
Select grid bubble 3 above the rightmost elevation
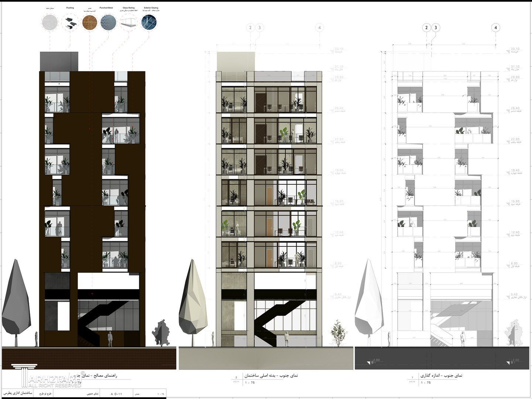point(436,27)
